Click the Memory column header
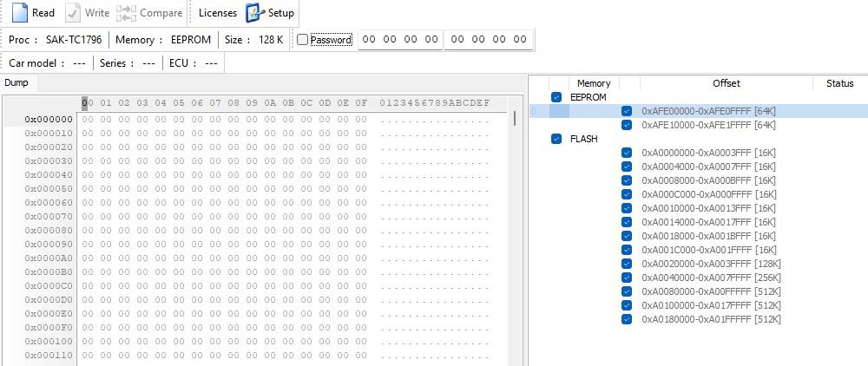 pyautogui.click(x=594, y=83)
